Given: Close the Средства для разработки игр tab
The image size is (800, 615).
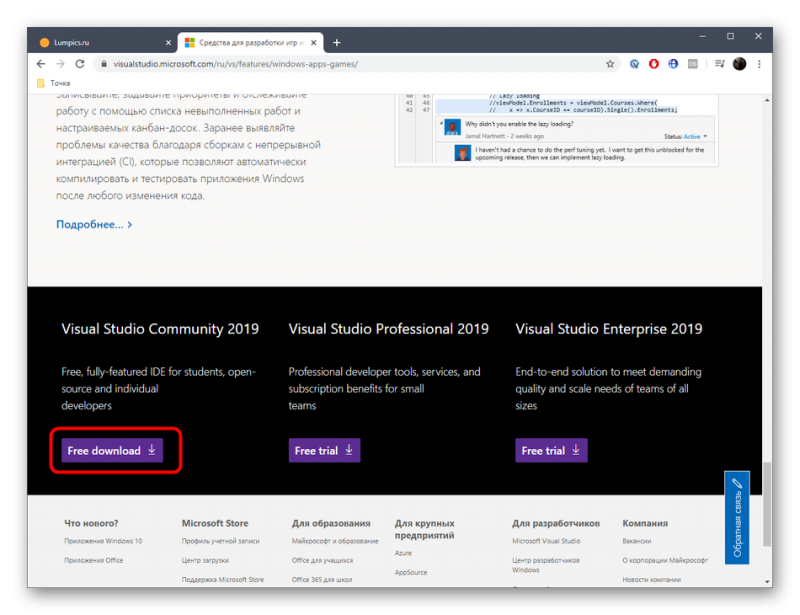Looking at the screenshot, I should pyautogui.click(x=314, y=43).
